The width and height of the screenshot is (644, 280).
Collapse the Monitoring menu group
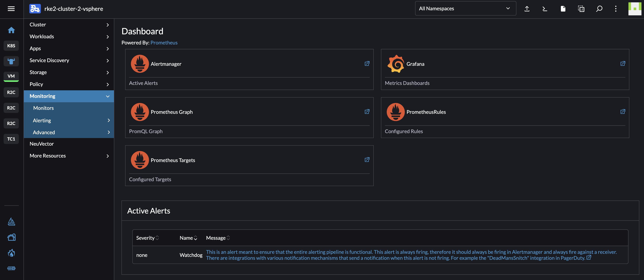click(x=69, y=96)
